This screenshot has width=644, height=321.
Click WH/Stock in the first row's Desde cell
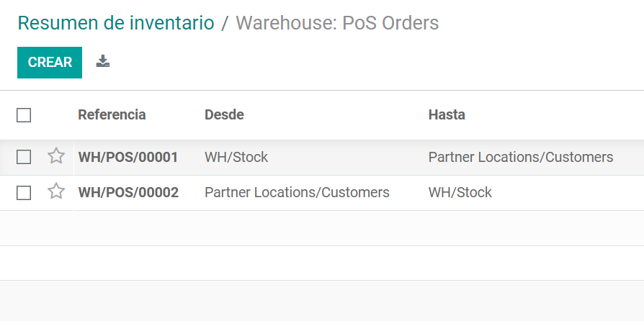click(x=236, y=157)
